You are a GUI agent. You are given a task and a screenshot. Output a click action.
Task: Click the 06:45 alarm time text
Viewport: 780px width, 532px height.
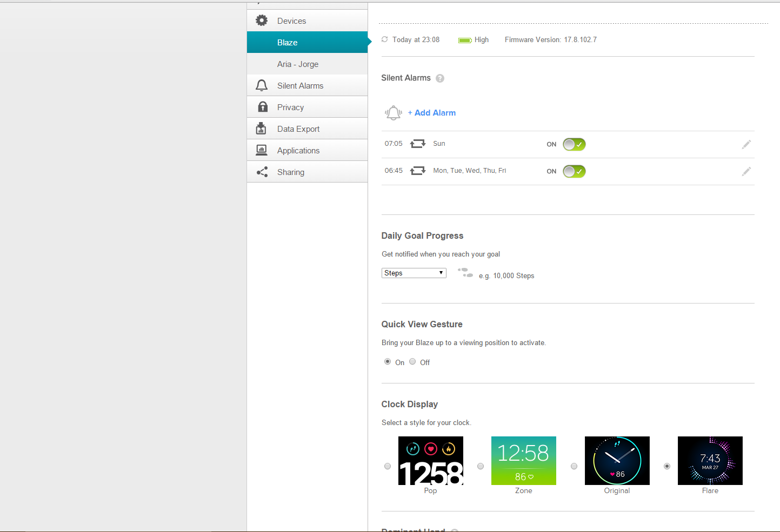coord(394,171)
